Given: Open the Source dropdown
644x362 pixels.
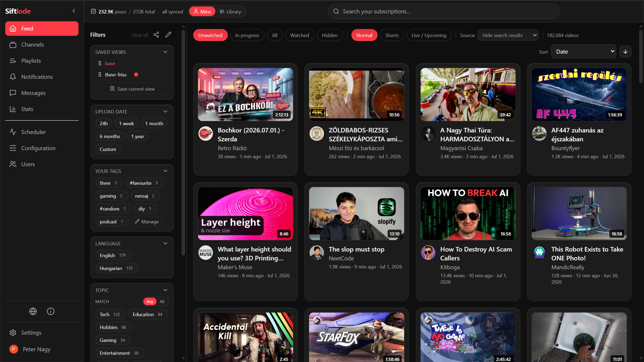Looking at the screenshot, I should coord(508,35).
